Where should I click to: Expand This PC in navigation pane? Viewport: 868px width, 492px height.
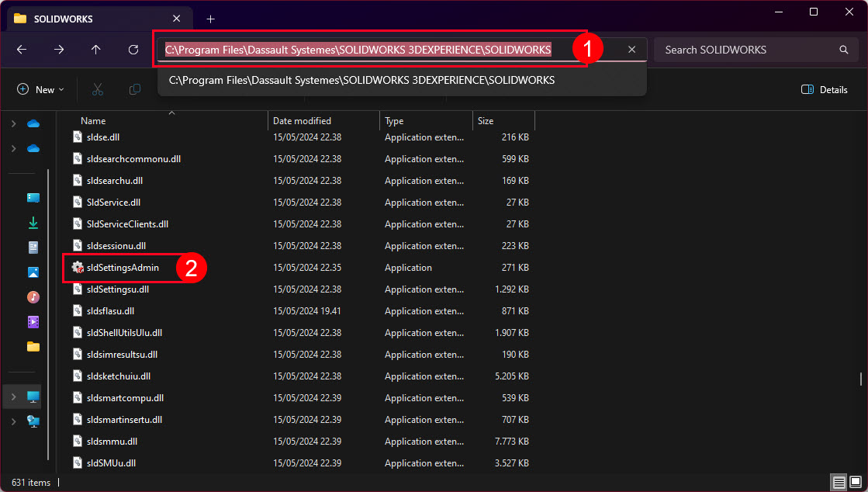click(x=14, y=397)
